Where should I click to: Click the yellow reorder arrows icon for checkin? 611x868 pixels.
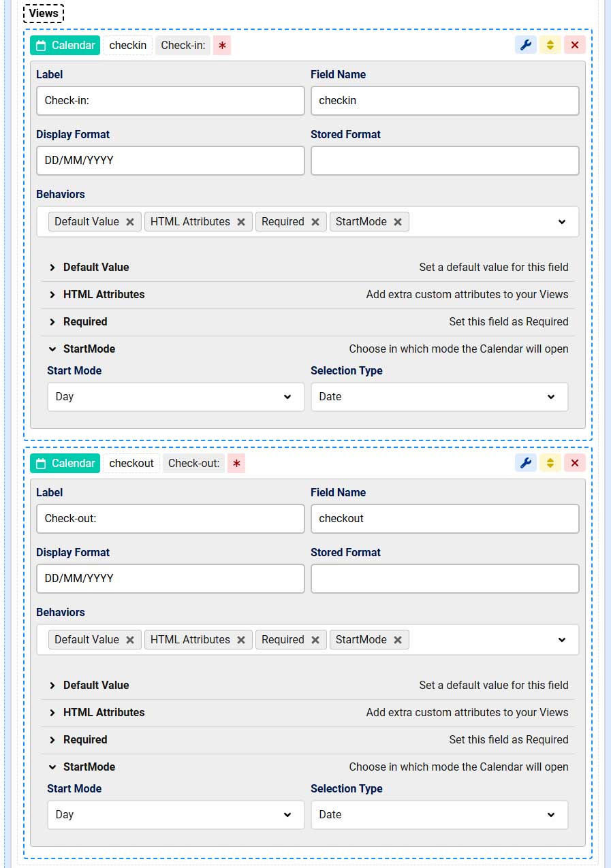click(550, 46)
